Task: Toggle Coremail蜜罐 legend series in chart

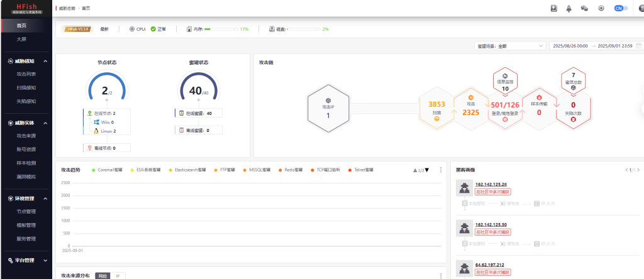Action: pyautogui.click(x=109, y=170)
